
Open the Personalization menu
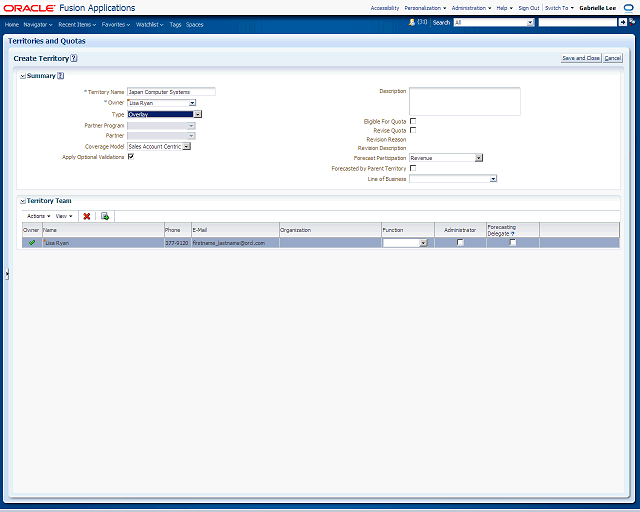pos(425,8)
